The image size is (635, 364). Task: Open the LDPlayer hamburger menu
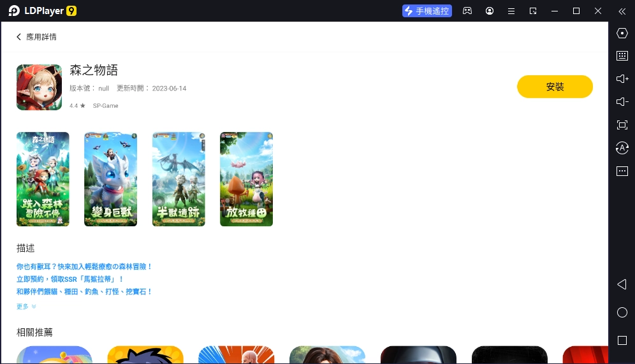511,11
